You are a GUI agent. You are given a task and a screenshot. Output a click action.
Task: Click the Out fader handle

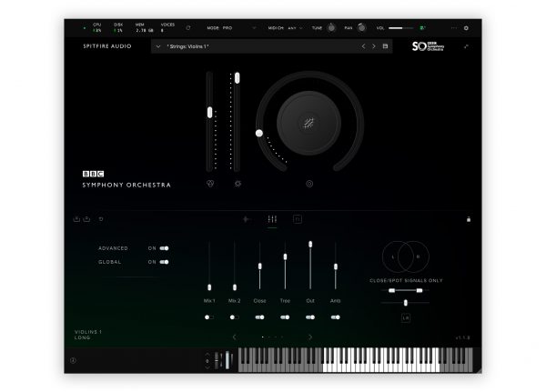click(310, 245)
